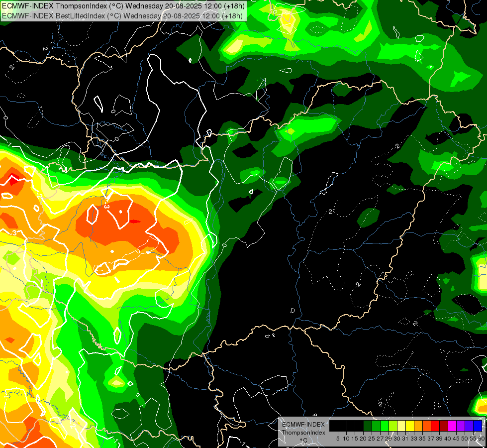This screenshot has height=448, width=487.
Task: Select the dark green 20–25 legend swatch
Action: pos(368,426)
